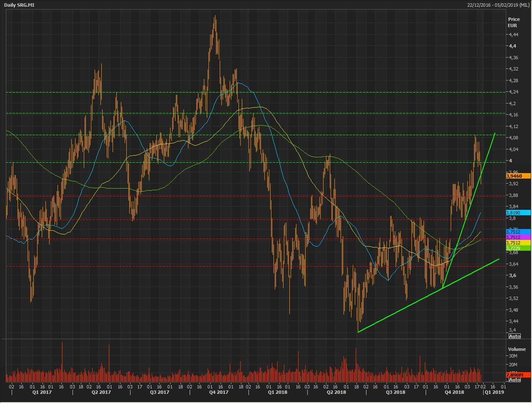Select Q3 2018 on the time axis

[395, 392]
